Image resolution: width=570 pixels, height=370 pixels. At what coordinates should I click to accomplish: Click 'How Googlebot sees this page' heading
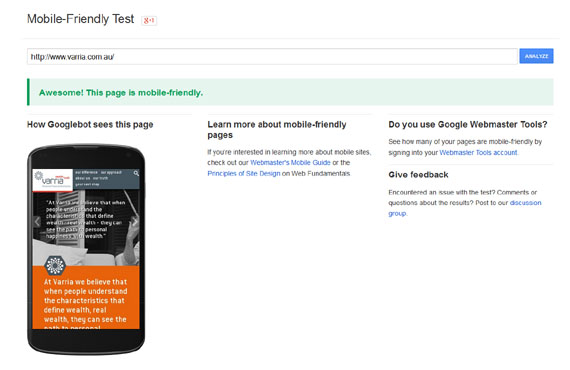90,125
